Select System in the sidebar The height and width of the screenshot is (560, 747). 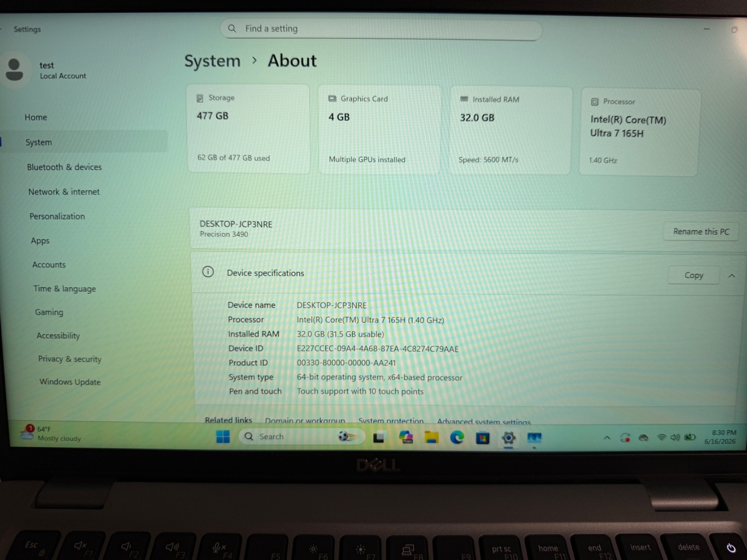[84, 142]
